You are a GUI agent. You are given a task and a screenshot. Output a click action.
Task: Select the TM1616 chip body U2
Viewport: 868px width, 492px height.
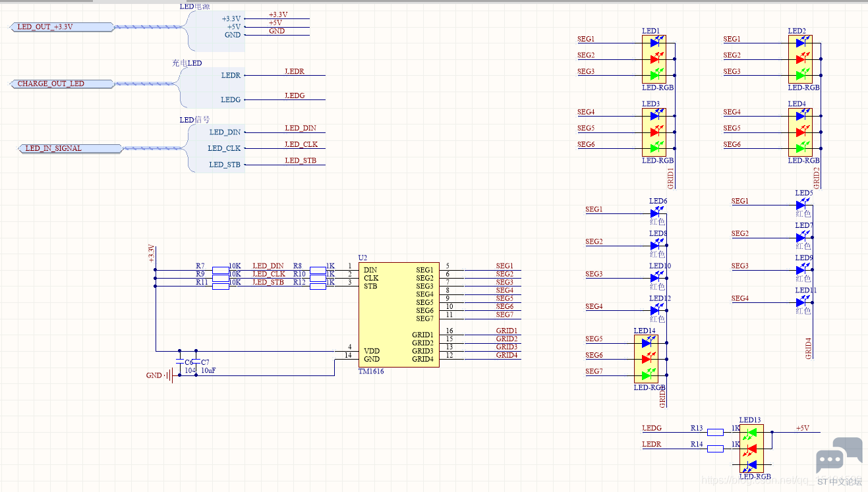coord(399,315)
